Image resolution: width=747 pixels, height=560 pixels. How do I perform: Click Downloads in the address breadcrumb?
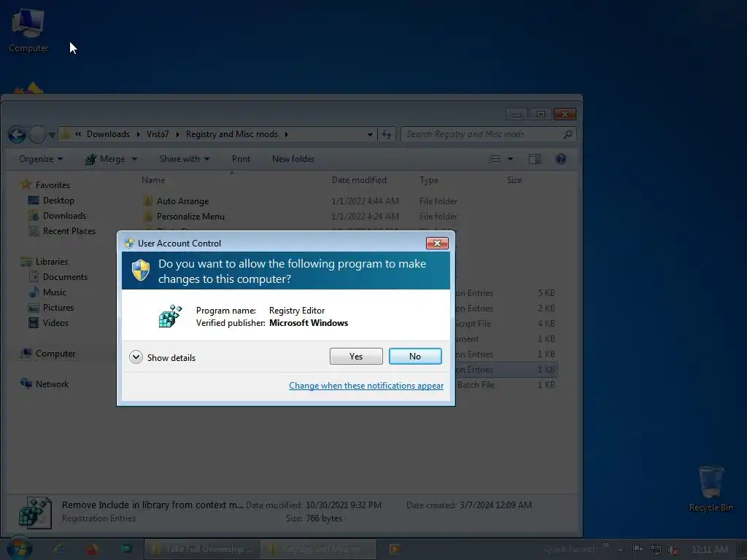pos(108,134)
